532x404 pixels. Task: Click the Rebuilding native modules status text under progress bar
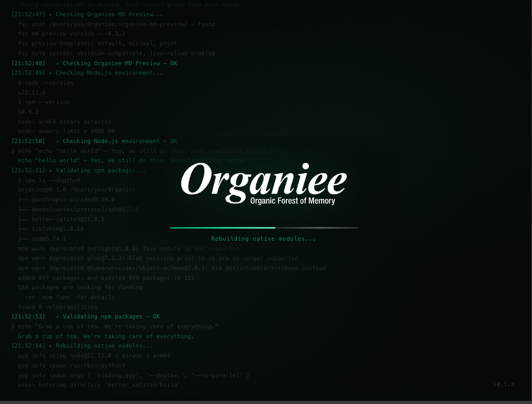(263, 239)
